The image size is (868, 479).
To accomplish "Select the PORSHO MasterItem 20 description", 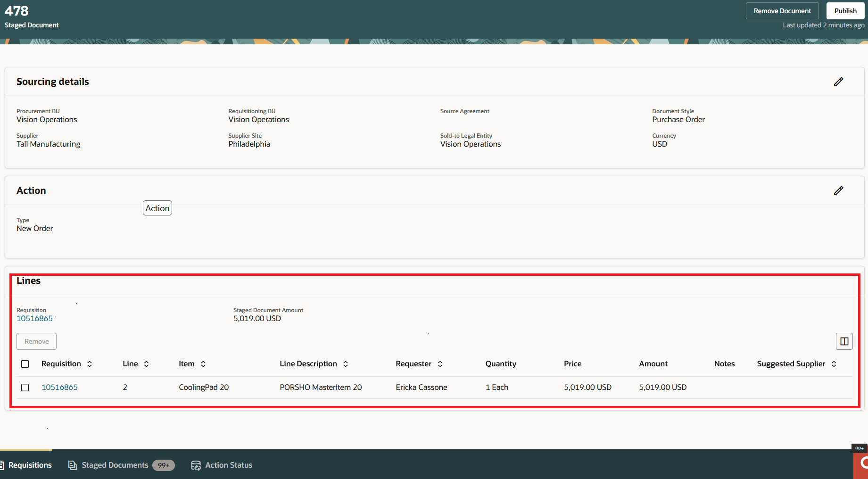I will (321, 388).
